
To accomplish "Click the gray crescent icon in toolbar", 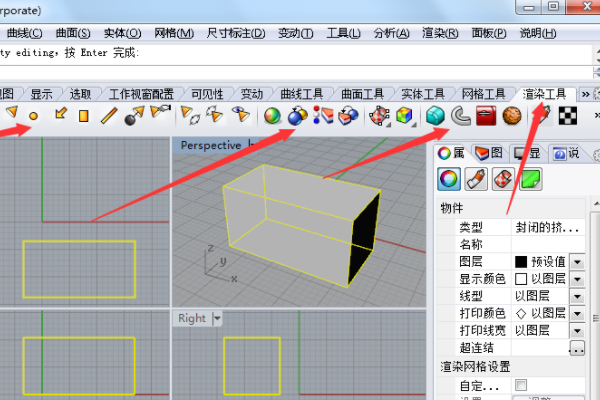I will point(461,116).
